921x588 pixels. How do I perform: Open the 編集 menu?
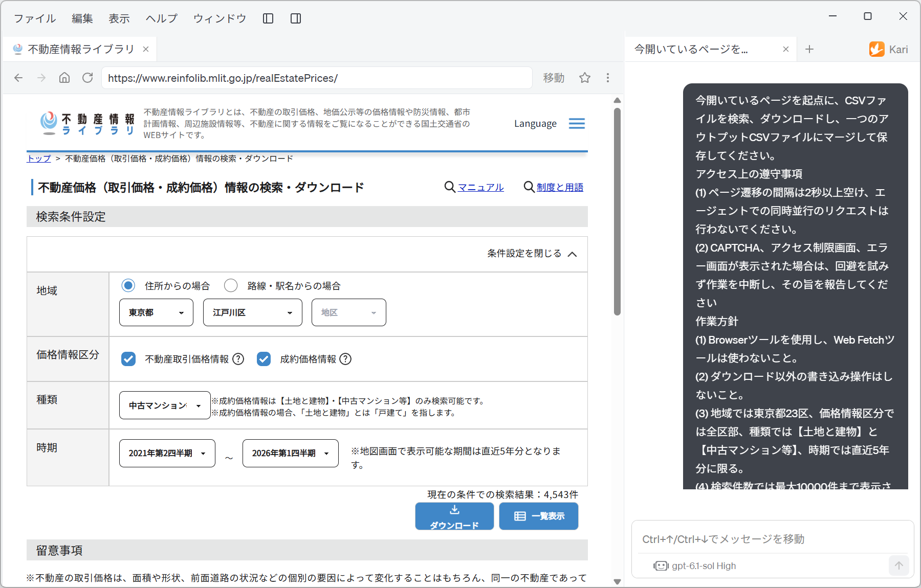[82, 18]
